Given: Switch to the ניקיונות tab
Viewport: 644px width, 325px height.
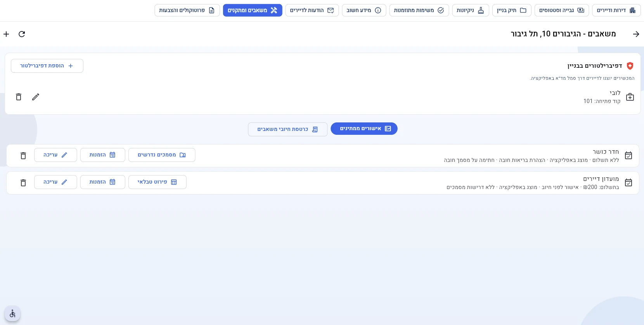Looking at the screenshot, I should (x=471, y=10).
